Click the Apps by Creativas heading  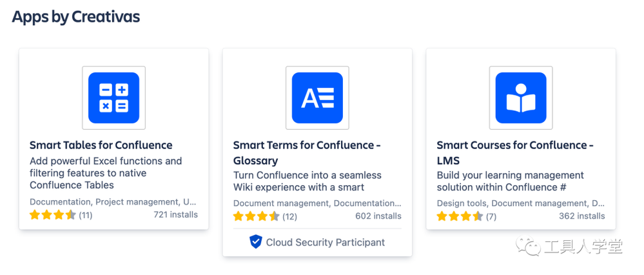point(76,17)
